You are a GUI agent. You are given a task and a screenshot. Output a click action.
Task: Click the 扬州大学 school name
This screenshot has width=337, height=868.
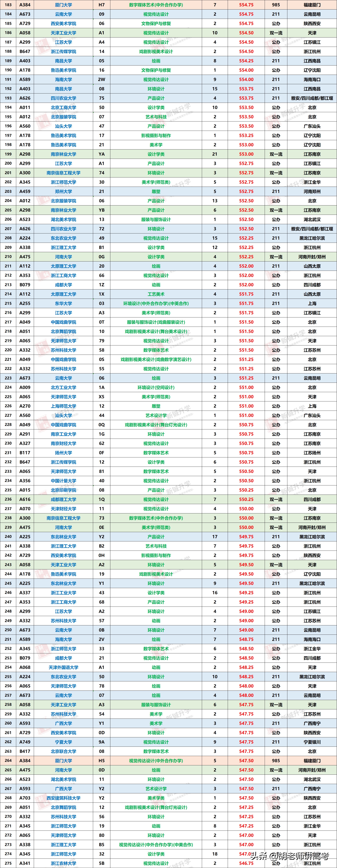[63, 453]
